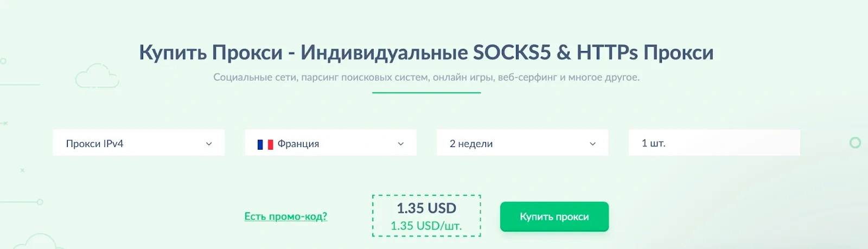Click the partial cloud icon at bottom left
This screenshot has height=249, width=868.
click(x=38, y=242)
